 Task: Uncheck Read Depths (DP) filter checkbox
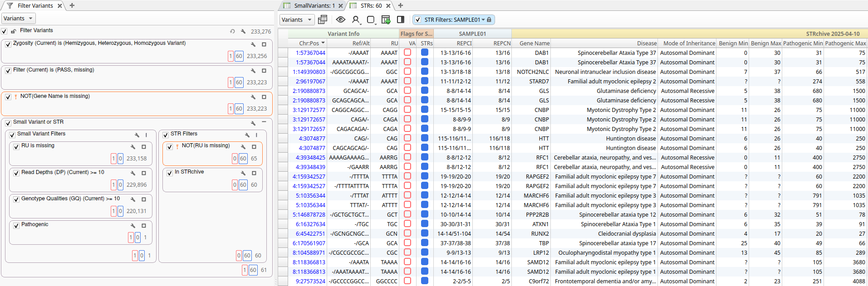[x=16, y=173]
